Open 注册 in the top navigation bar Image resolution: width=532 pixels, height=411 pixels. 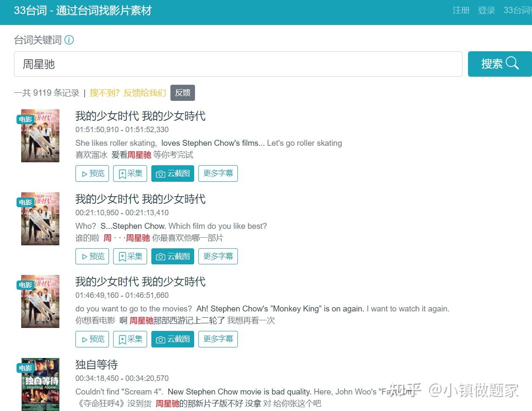pos(461,10)
